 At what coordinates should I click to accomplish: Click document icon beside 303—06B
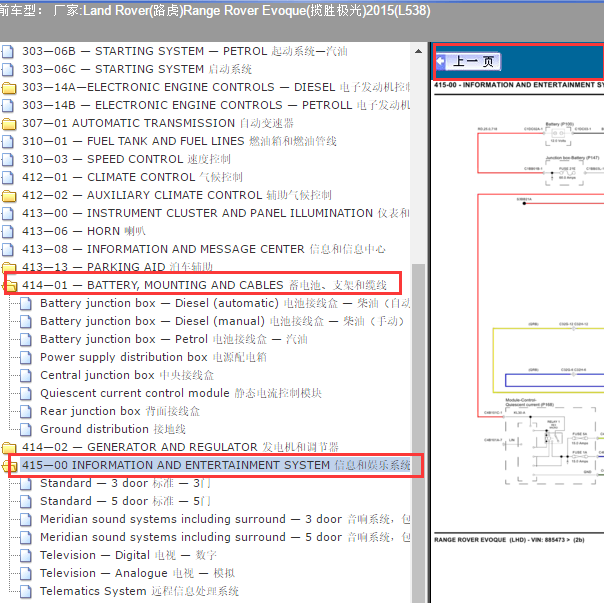click(8, 51)
